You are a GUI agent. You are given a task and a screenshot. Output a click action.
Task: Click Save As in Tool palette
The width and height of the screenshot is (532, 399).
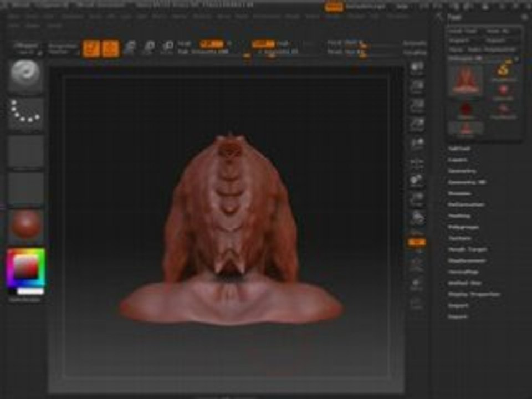coord(498,31)
